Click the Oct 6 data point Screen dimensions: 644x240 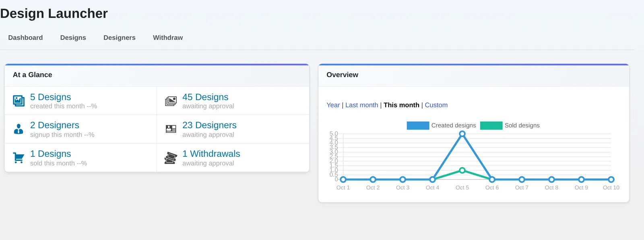click(492, 179)
